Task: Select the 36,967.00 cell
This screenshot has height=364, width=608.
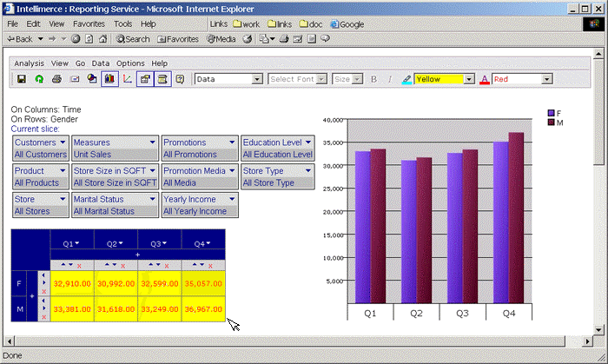Action: (203, 309)
